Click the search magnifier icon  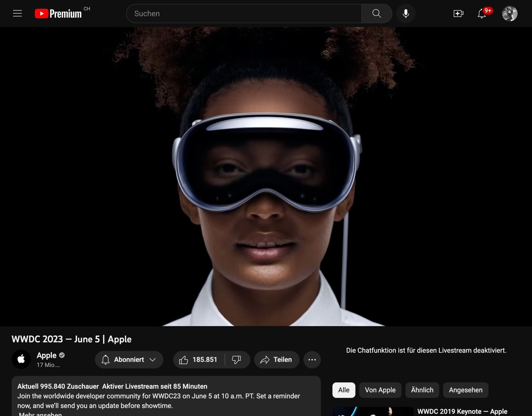[376, 13]
